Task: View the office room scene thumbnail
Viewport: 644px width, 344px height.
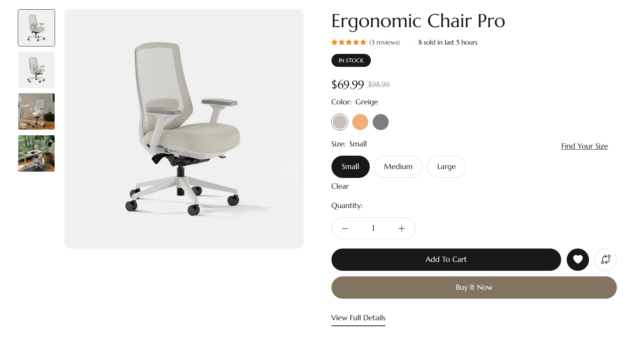Action: [36, 111]
